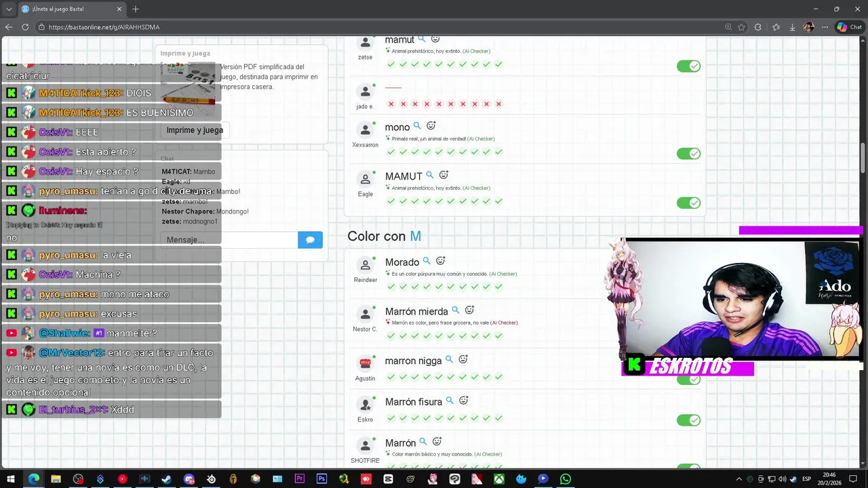This screenshot has height=488, width=868.
Task: Click the 'Color con M' heading
Action: (384, 236)
